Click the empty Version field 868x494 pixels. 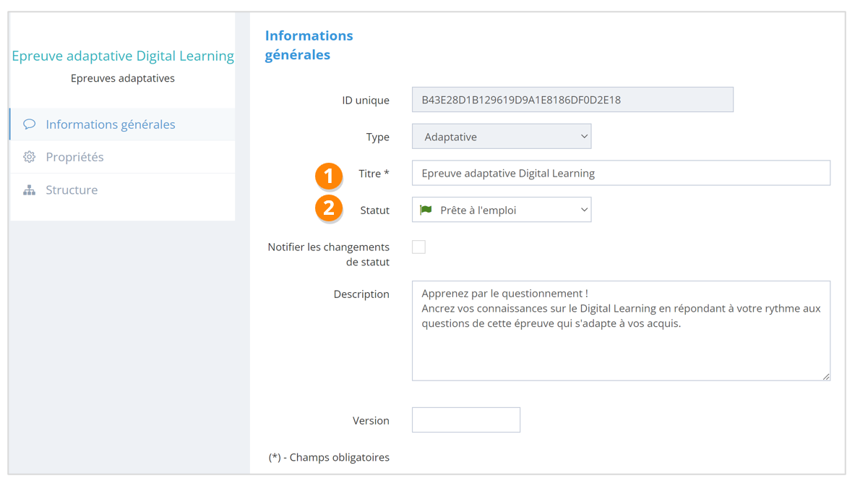[x=465, y=420]
